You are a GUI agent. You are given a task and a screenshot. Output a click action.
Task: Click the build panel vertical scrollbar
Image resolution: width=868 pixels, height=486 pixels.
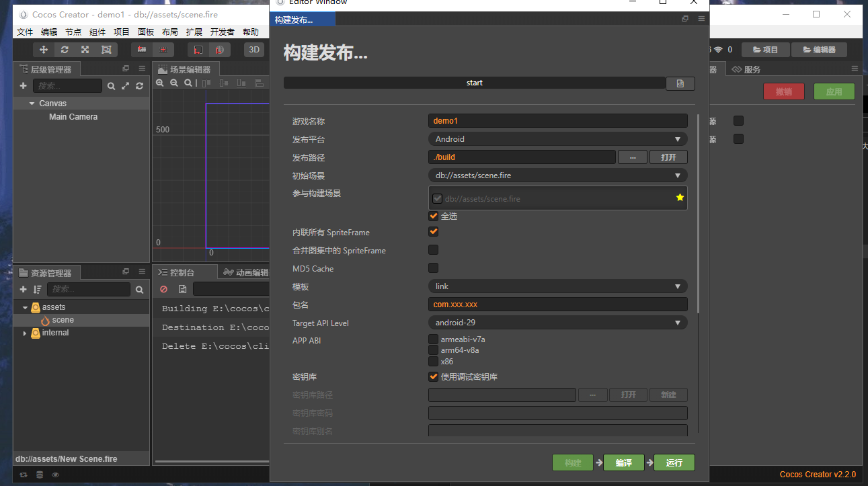tap(699, 215)
